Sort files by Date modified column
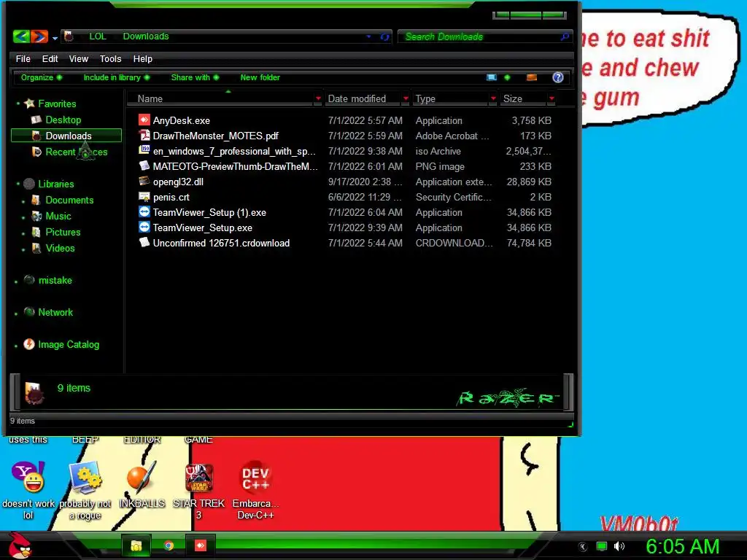 point(357,98)
